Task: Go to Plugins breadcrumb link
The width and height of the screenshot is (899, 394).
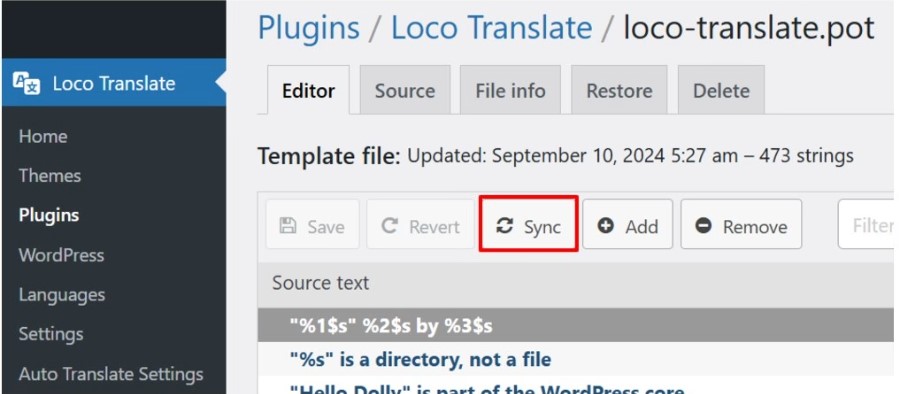Action: coord(309,28)
